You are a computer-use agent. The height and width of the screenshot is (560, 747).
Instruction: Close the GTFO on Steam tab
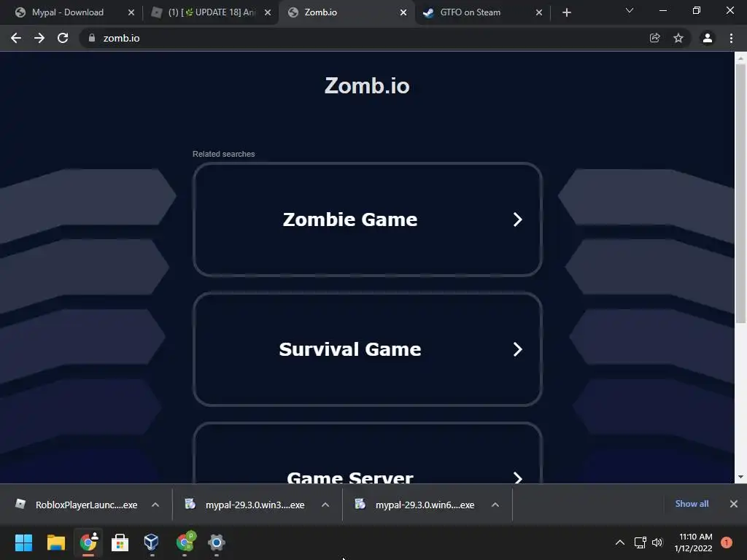pos(539,12)
